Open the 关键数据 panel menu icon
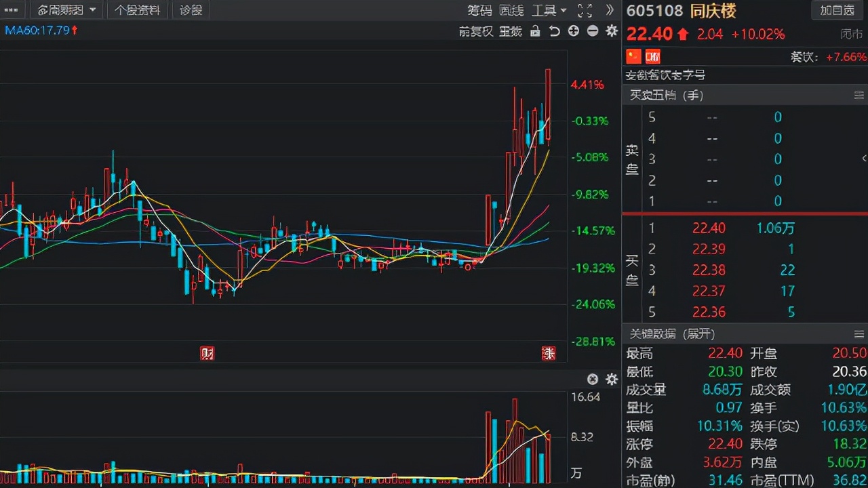The height and width of the screenshot is (488, 868). (859, 333)
